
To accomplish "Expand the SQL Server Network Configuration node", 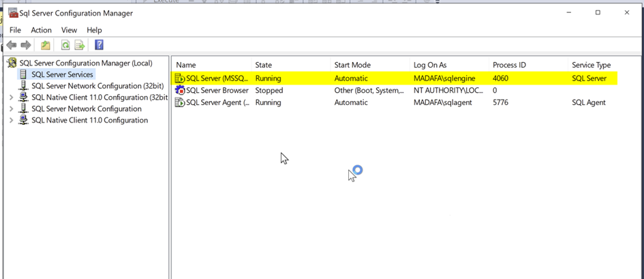I will click(x=11, y=109).
